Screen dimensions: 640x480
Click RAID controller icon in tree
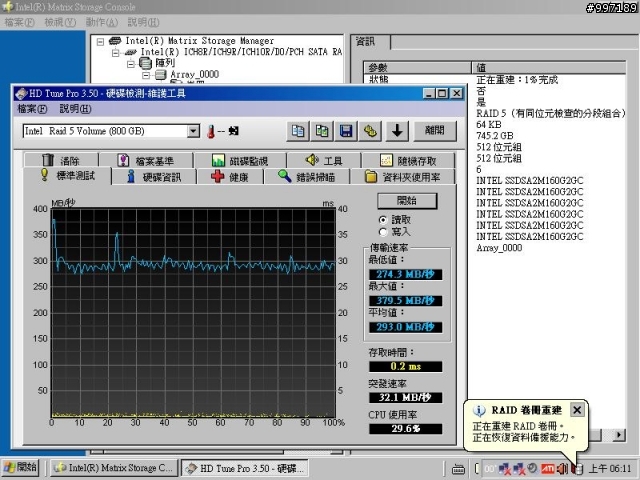[x=131, y=52]
